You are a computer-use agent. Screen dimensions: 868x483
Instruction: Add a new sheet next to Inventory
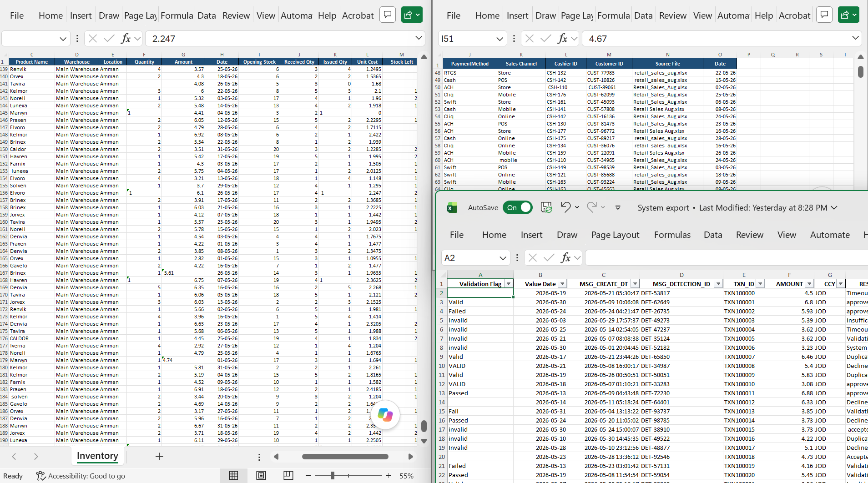coord(159,457)
